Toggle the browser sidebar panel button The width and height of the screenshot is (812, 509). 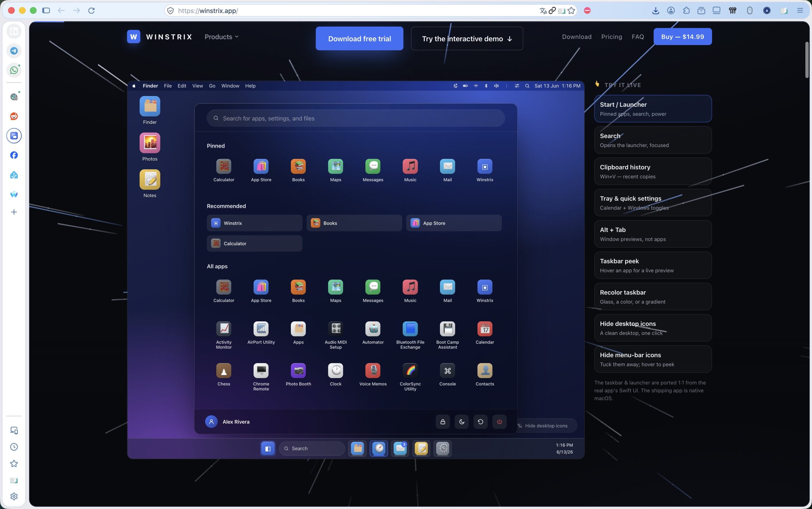[46, 10]
